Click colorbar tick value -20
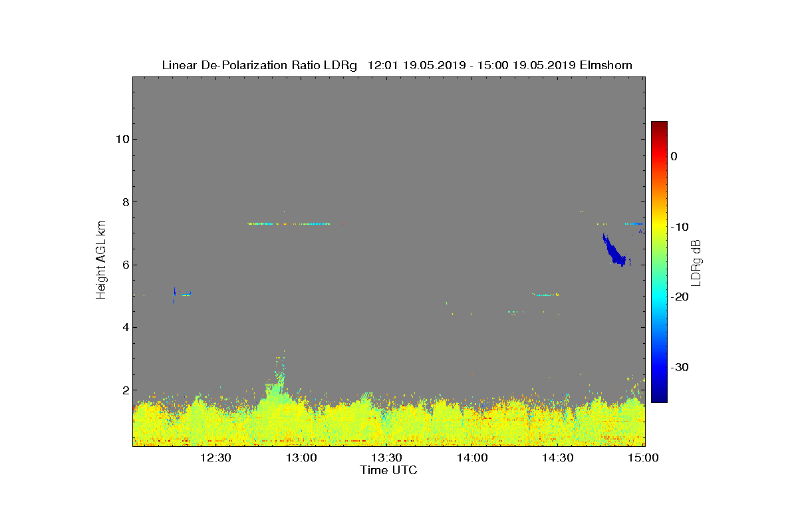Image resolution: width=798 pixels, height=532 pixels. pos(678,297)
